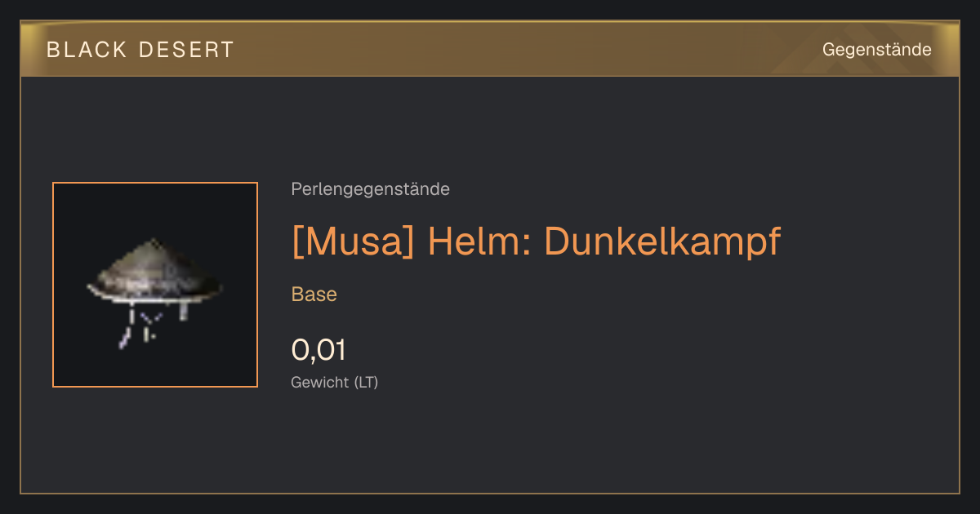Click the empty dark card area below Gewicht

(x=490, y=445)
